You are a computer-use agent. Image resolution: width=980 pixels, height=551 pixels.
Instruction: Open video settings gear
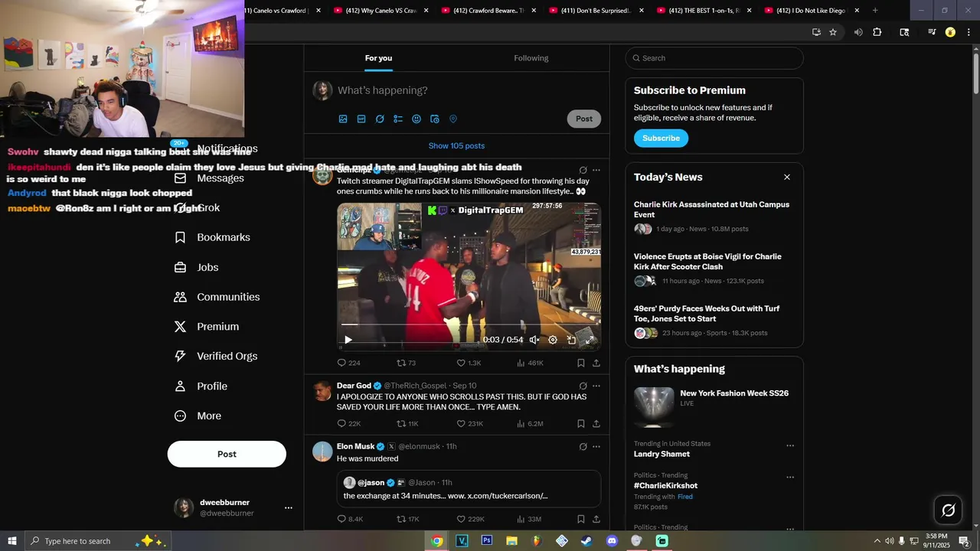pyautogui.click(x=553, y=340)
